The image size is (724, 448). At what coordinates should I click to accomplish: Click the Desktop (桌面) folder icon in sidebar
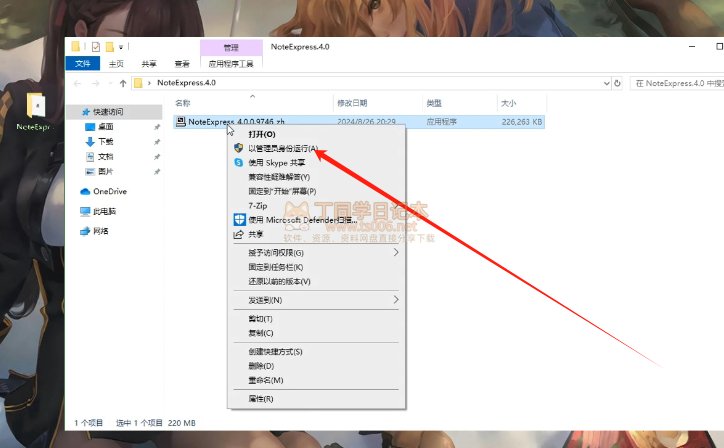(x=90, y=127)
